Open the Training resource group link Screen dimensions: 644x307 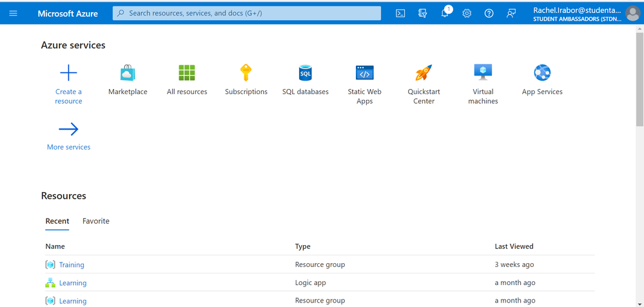pos(72,264)
